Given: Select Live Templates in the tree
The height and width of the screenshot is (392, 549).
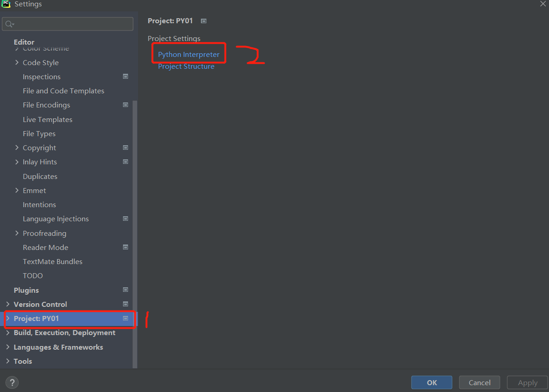Looking at the screenshot, I should point(47,119).
